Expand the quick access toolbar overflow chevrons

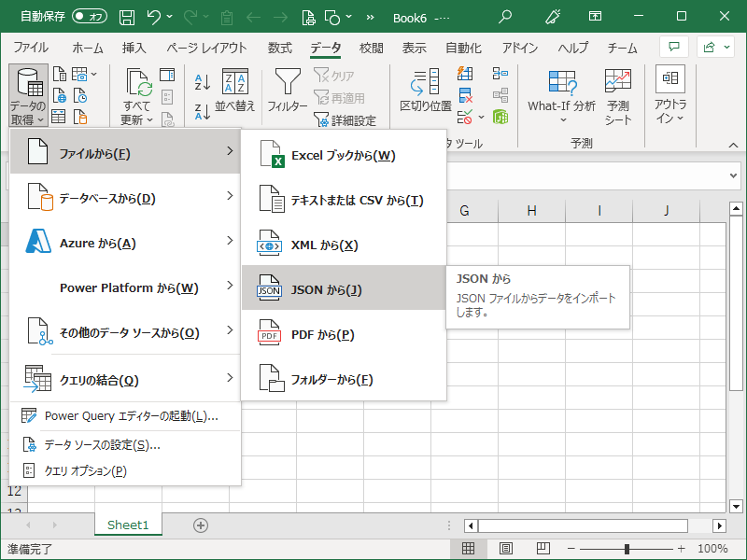[370, 18]
